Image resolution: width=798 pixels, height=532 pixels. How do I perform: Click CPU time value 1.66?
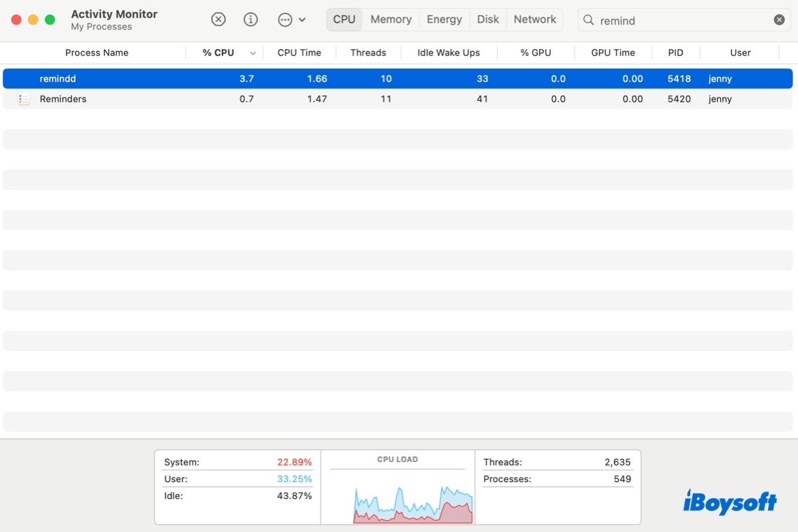[317, 78]
